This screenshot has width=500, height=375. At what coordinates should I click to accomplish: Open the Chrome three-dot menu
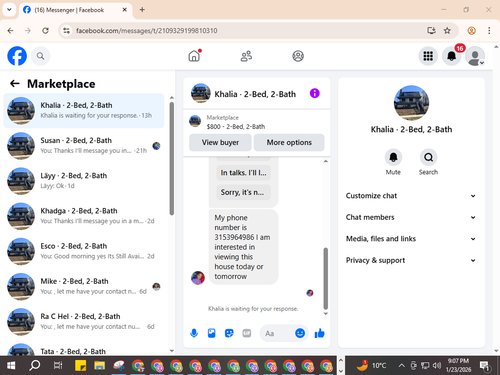[x=489, y=31]
